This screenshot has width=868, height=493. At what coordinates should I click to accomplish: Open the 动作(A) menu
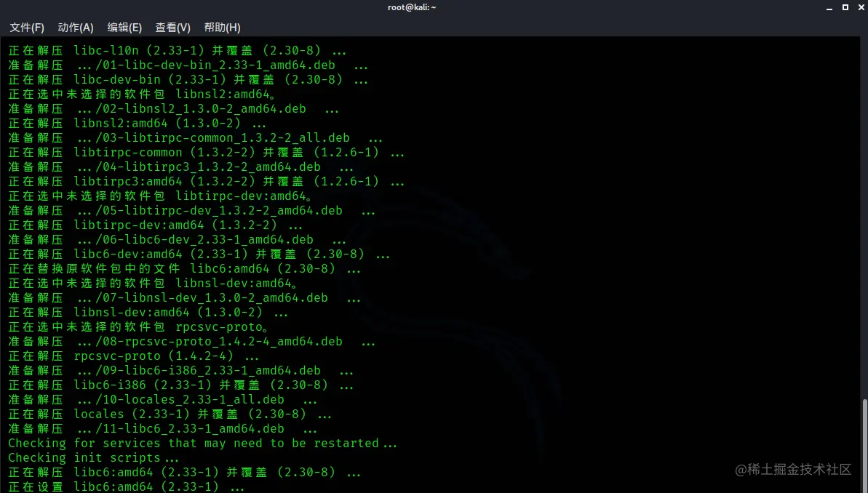tap(75, 27)
